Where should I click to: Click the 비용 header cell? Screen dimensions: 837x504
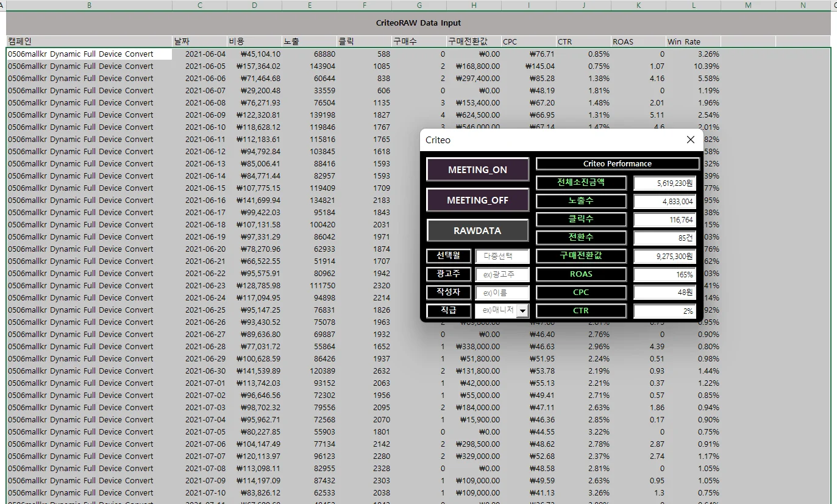(x=254, y=41)
